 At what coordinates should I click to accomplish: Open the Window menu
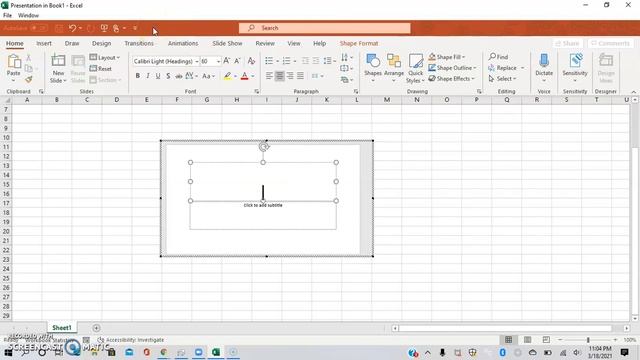click(28, 16)
